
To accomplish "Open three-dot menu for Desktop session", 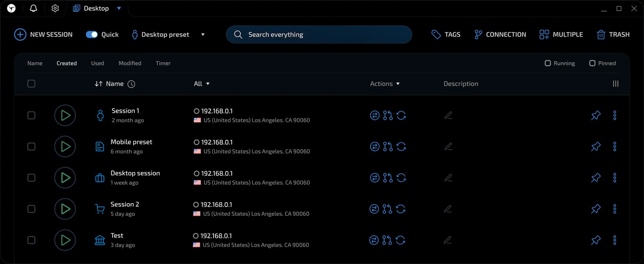I will 614,178.
